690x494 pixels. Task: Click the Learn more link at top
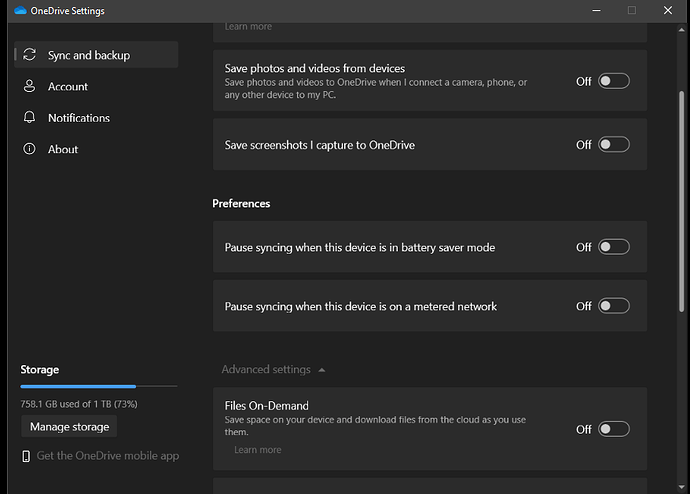[x=248, y=26]
